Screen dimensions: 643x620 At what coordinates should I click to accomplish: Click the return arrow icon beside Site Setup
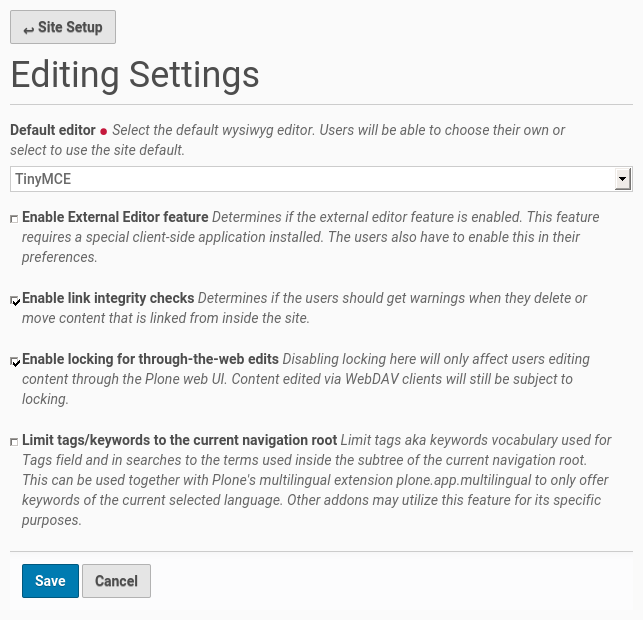(28, 29)
